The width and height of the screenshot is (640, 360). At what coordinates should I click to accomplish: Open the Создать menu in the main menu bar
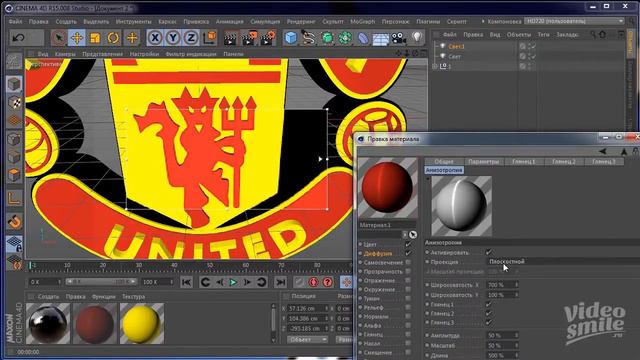[66, 22]
